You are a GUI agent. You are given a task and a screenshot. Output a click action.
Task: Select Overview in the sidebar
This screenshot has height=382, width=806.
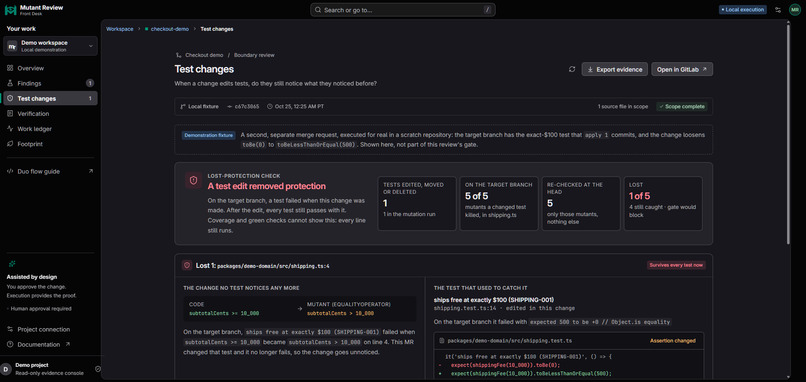point(50,68)
